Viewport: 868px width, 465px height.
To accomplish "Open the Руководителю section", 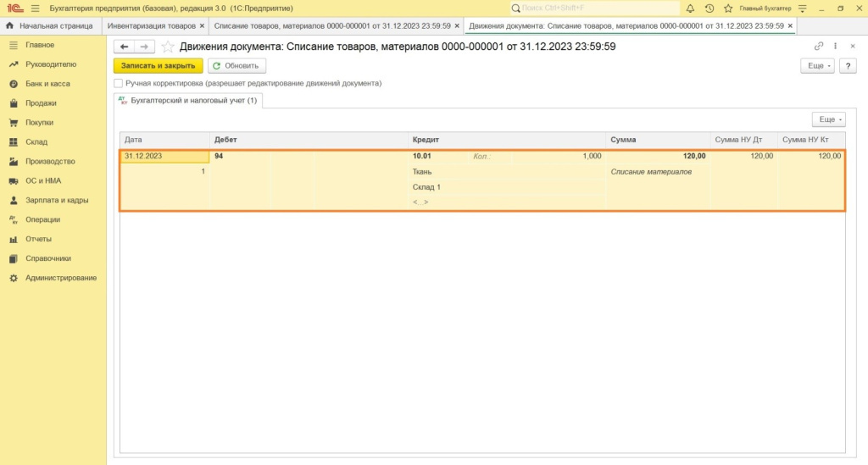I will [x=50, y=64].
